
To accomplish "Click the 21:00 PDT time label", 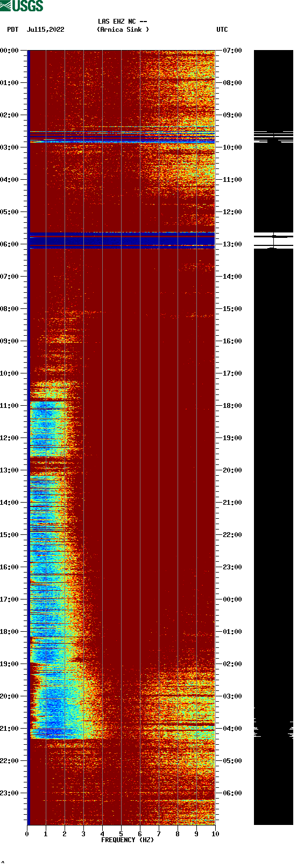I will pyautogui.click(x=10, y=729).
